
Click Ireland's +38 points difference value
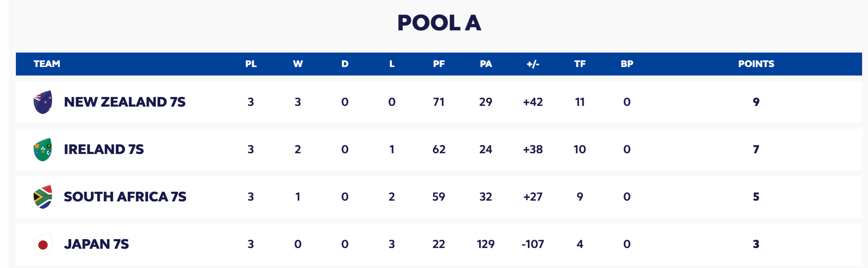533,150
